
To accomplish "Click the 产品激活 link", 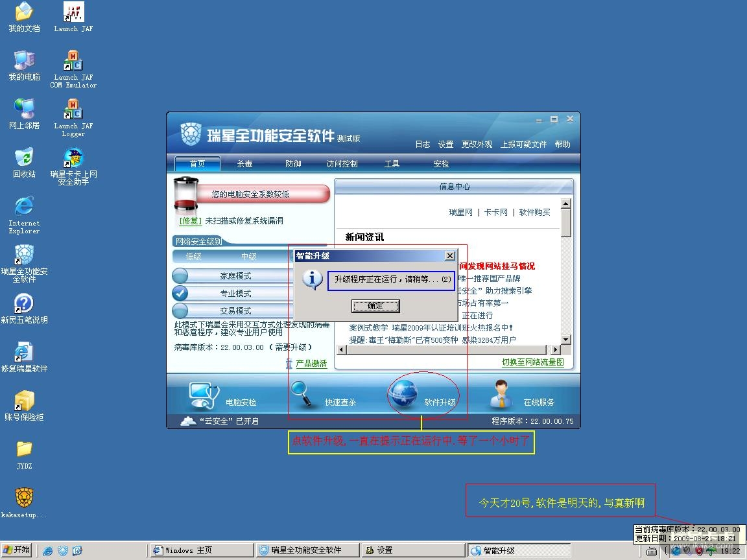I will coord(311,364).
